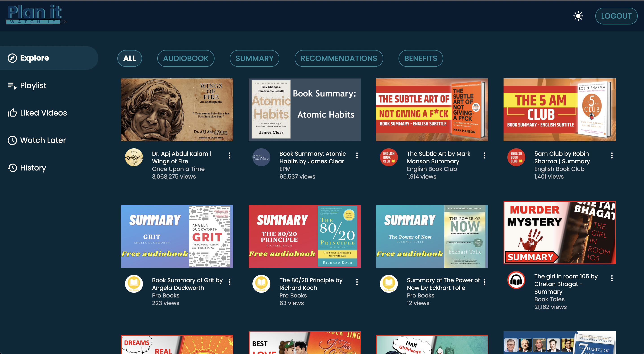Open The 5 AM Club thumbnail
644x354 pixels.
pos(559,110)
